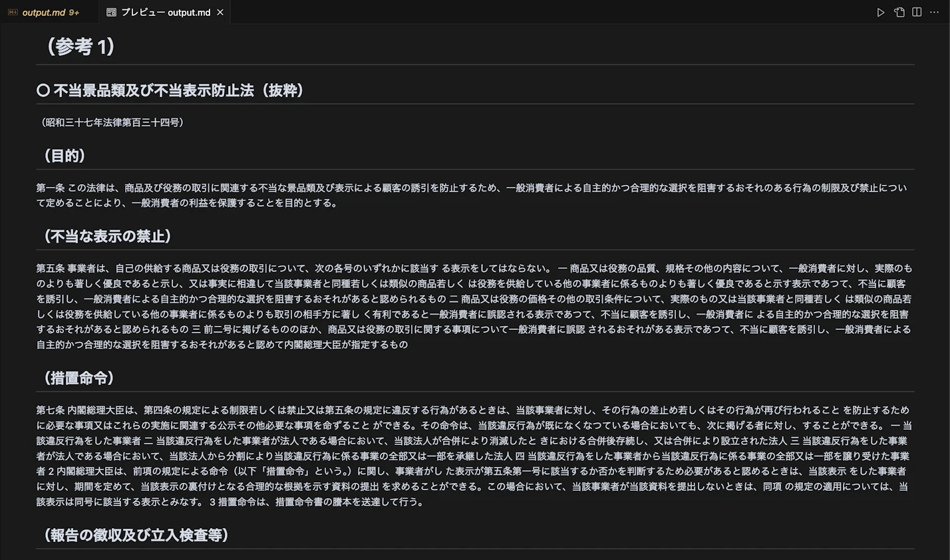Split the editor to the right

tap(917, 13)
